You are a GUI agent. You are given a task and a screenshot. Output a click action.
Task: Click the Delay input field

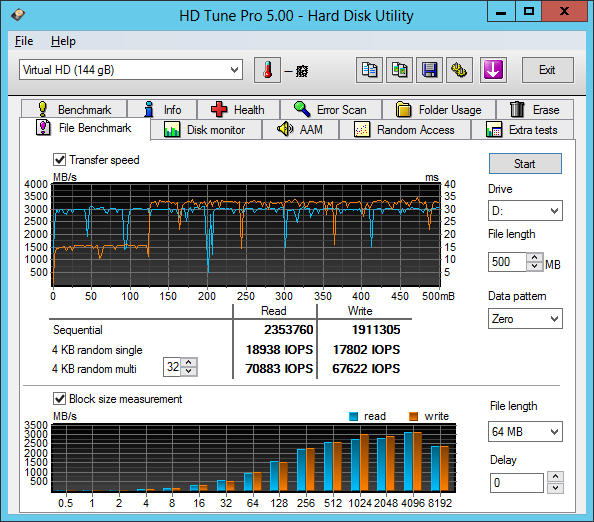pyautogui.click(x=517, y=483)
